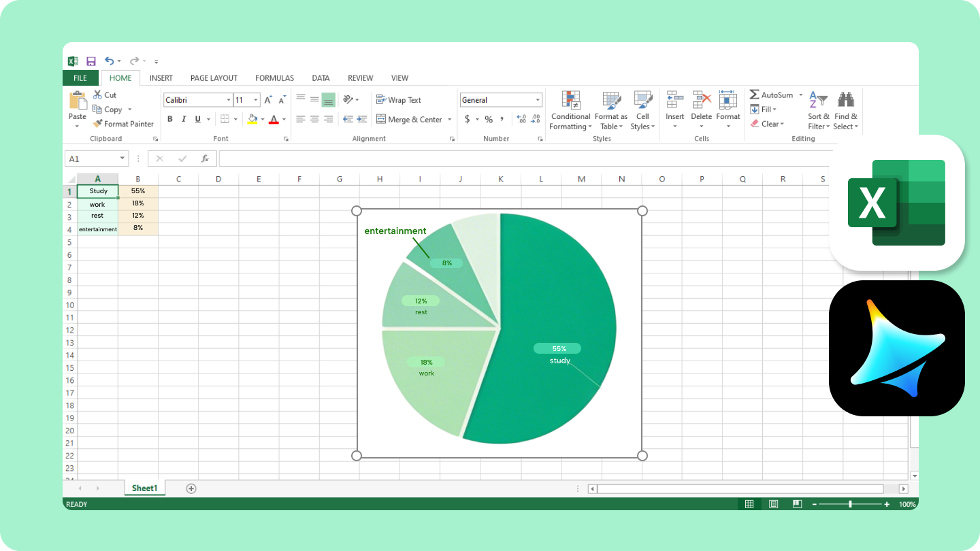The width and height of the screenshot is (980, 551).
Task: Switch to the FORMULAS ribbon tab
Action: 274,78
